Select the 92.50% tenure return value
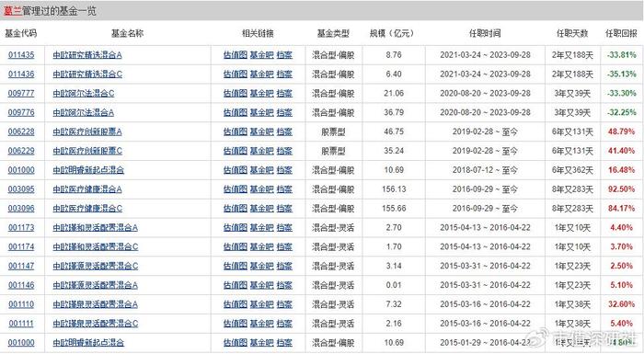The height and width of the screenshot is (354, 644). (x=621, y=189)
